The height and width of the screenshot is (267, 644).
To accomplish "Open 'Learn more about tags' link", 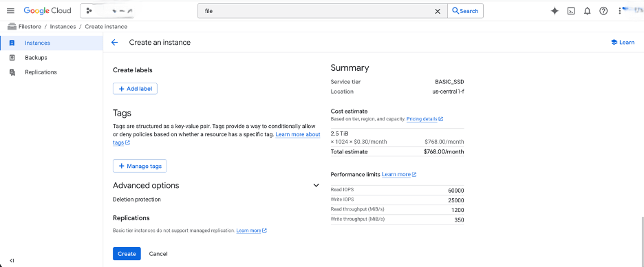I will [298, 134].
